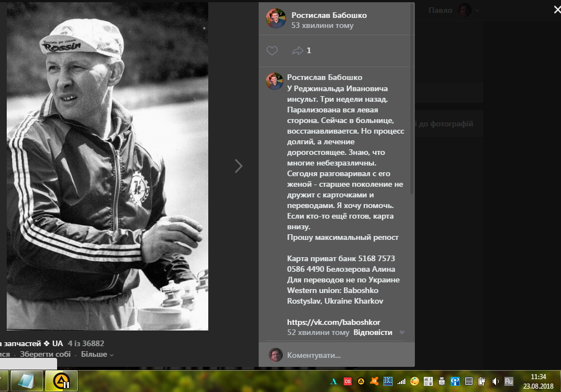Open the taskbar clock and date

(537, 381)
